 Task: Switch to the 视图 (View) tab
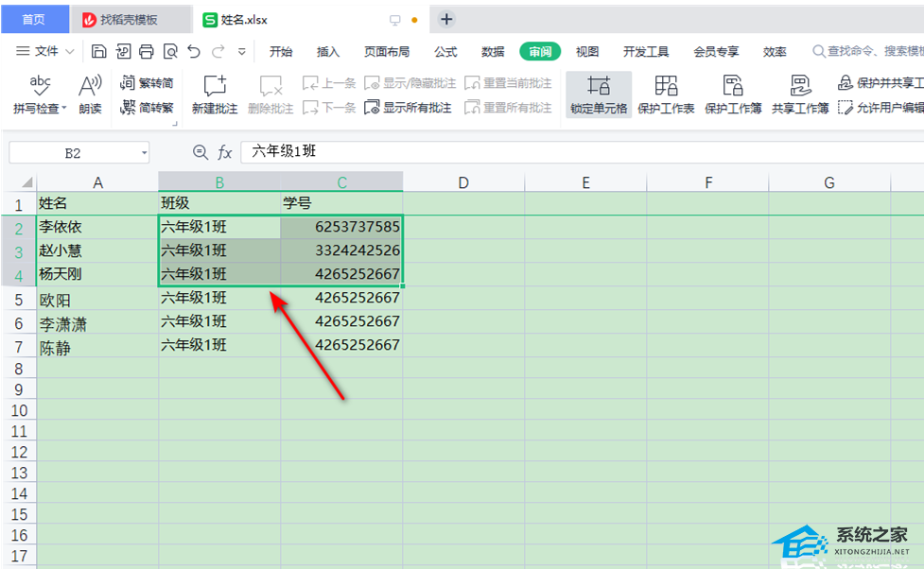click(x=587, y=52)
